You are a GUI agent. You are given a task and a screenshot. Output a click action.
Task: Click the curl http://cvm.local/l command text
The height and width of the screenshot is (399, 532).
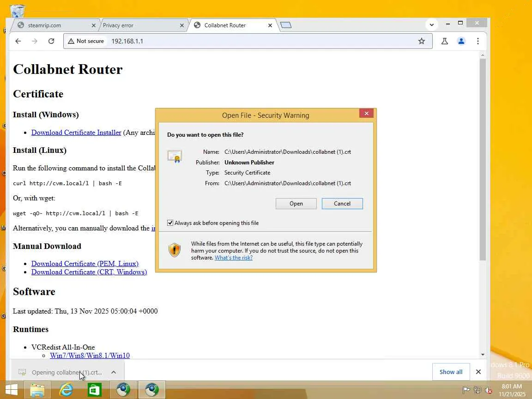(x=67, y=183)
